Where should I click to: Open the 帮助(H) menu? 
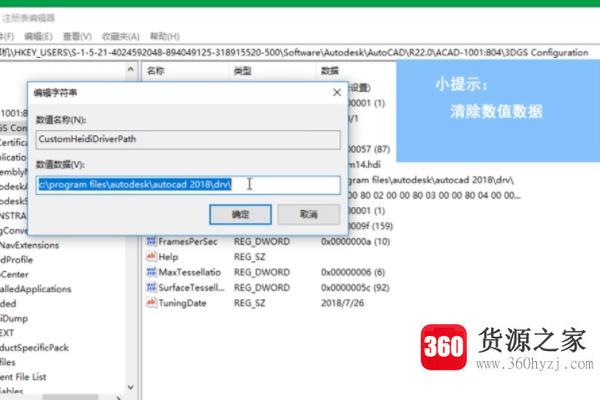[165, 36]
